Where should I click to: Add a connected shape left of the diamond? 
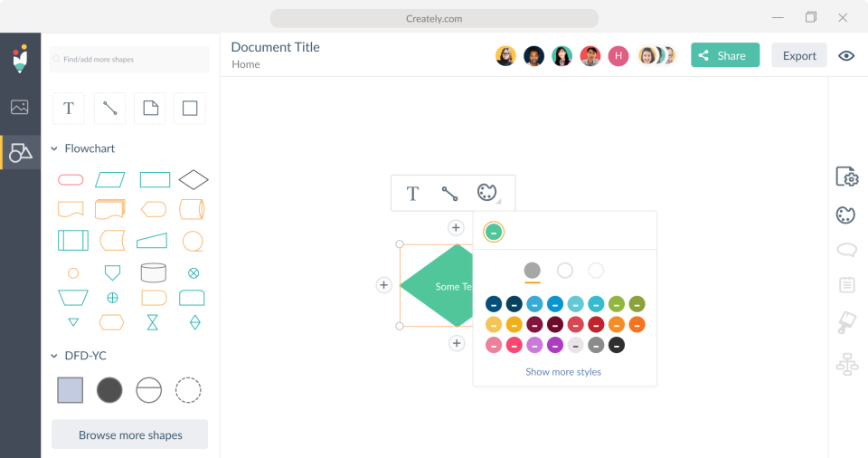(383, 285)
